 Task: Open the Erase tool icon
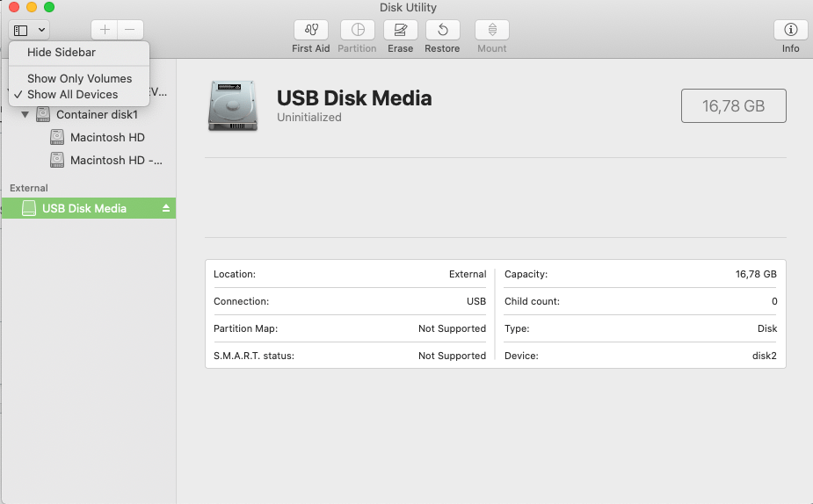pos(400,30)
